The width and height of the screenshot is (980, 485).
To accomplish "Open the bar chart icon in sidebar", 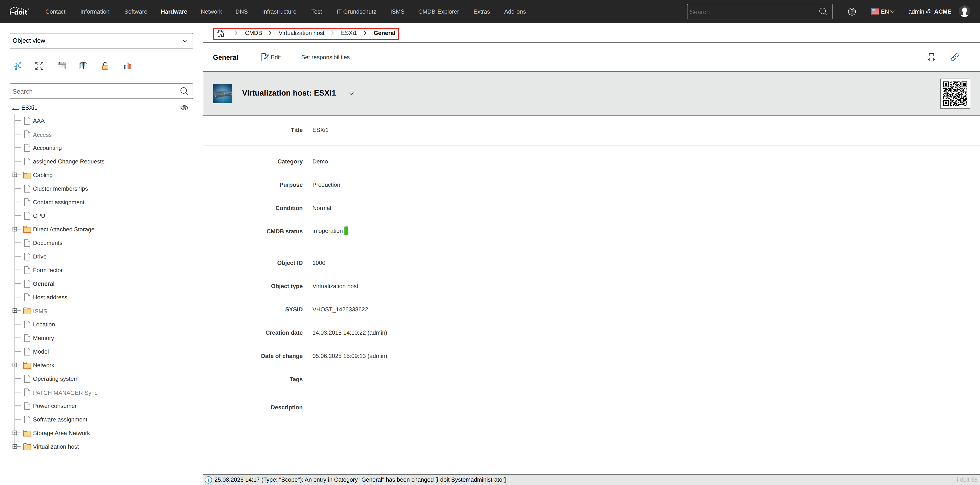I will pos(127,66).
